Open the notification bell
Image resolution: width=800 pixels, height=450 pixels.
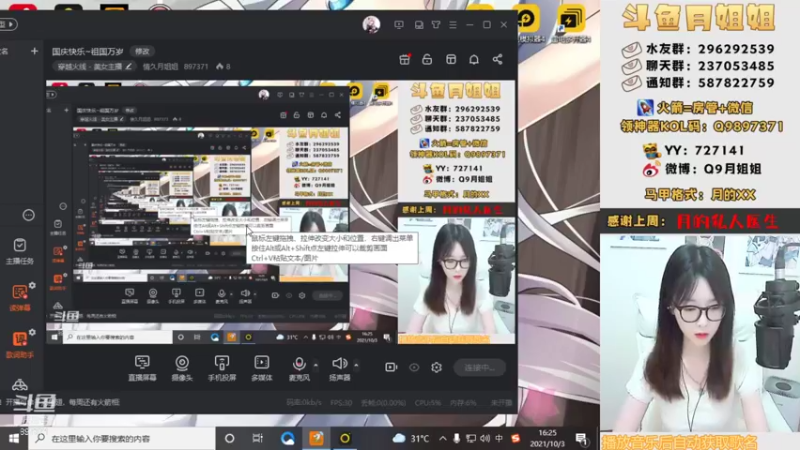[x=474, y=59]
